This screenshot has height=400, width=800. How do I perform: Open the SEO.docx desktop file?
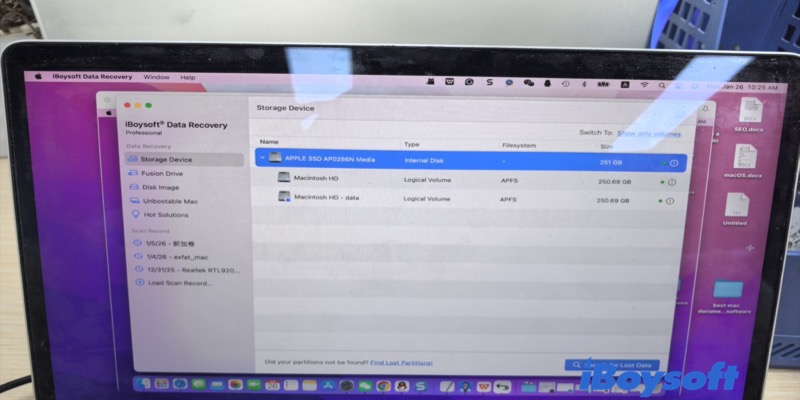[749, 115]
